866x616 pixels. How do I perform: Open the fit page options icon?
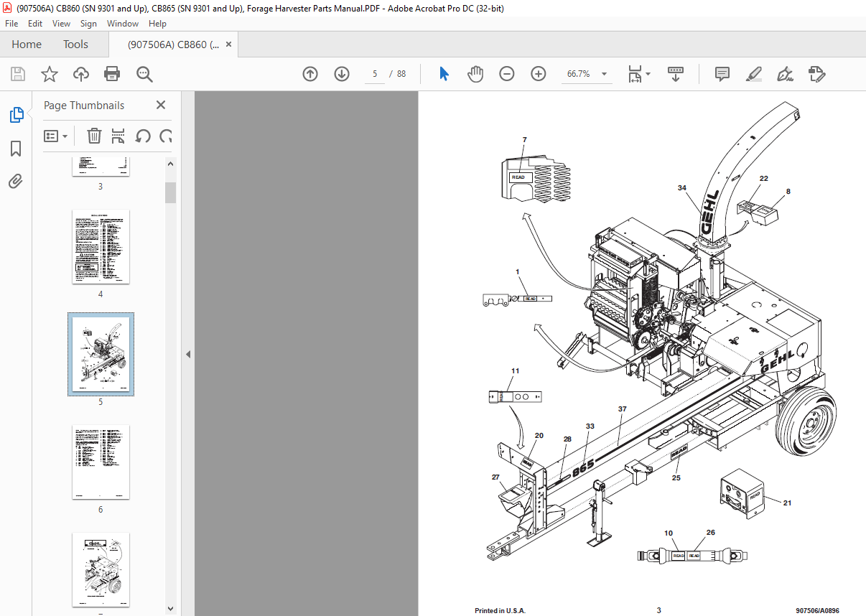click(639, 74)
